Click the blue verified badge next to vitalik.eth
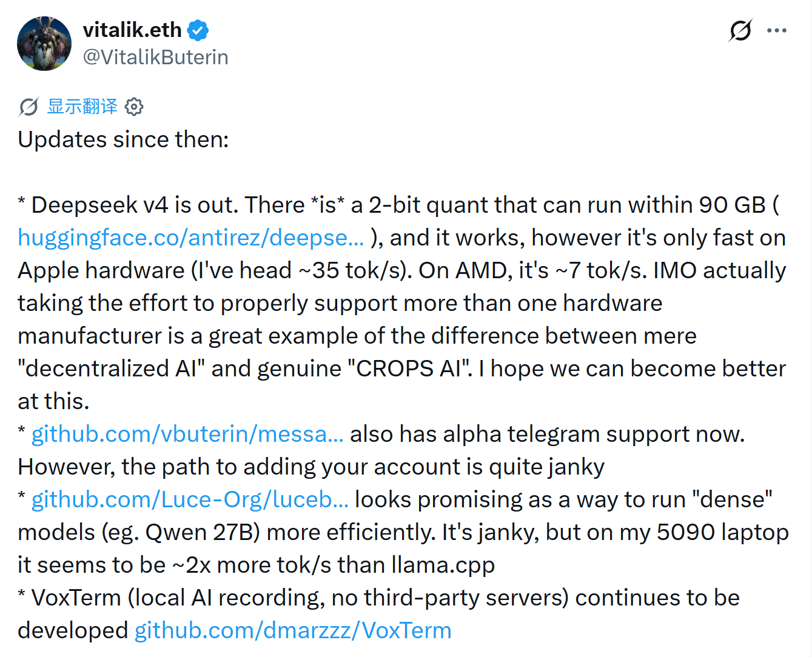The image size is (812, 657). click(198, 30)
